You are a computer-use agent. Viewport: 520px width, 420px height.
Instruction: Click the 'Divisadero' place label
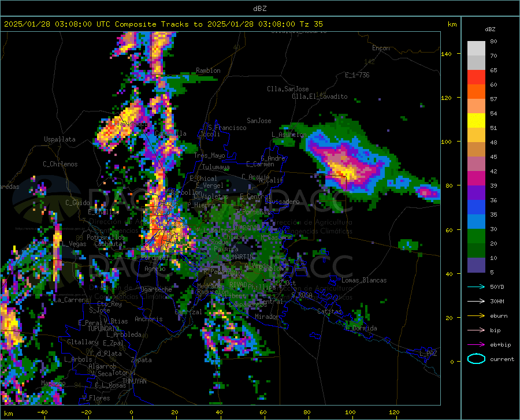pos(282,202)
